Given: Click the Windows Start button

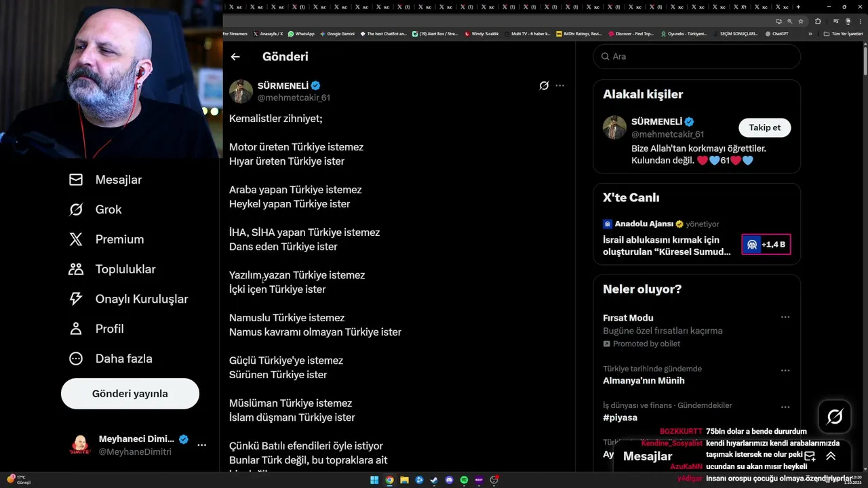Looking at the screenshot, I should click(374, 481).
